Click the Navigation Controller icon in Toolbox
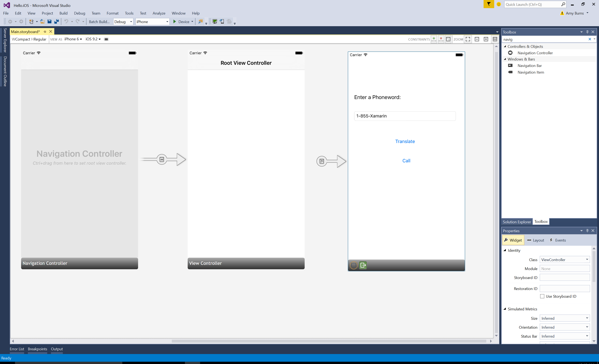This screenshot has height=364, width=599. click(510, 53)
